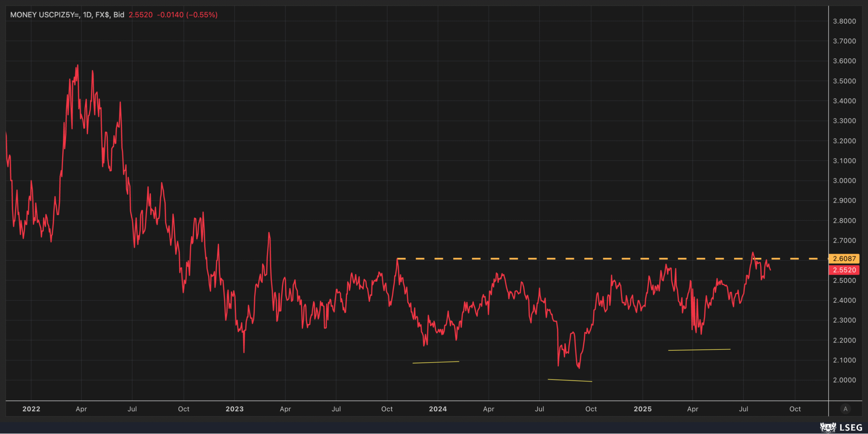This screenshot has height=434, width=868.
Task: Click the Apr label following 2025
Action: click(693, 409)
